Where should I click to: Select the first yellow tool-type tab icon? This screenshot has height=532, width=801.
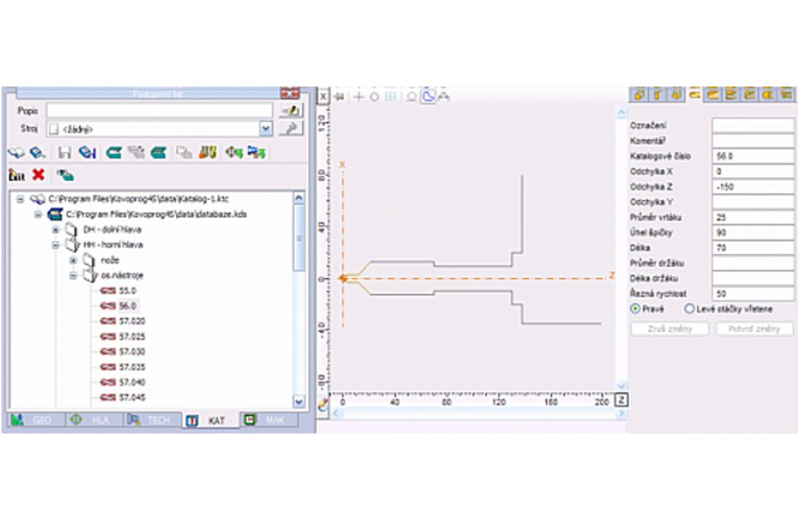tap(639, 95)
